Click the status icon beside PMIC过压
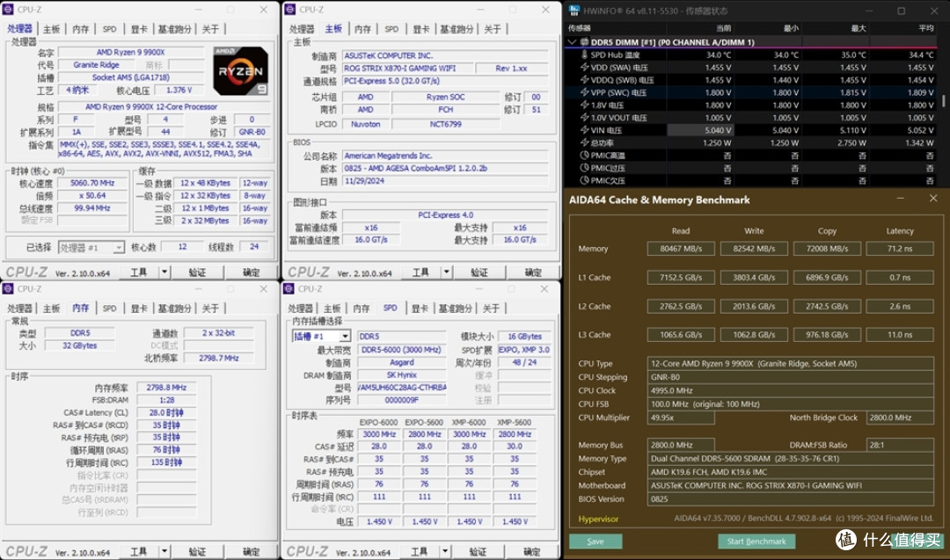 (585, 168)
